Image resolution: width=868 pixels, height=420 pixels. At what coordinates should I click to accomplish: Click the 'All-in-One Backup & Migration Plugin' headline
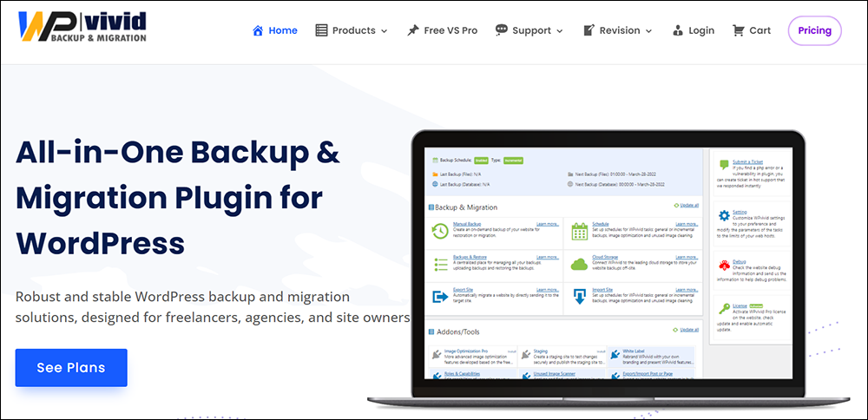(177, 198)
